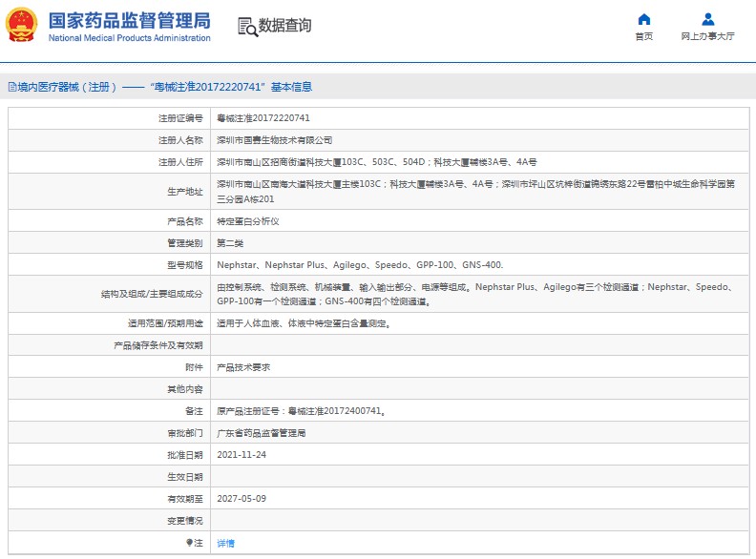
Task: Click the 注册人住所 label
Action: point(180,162)
